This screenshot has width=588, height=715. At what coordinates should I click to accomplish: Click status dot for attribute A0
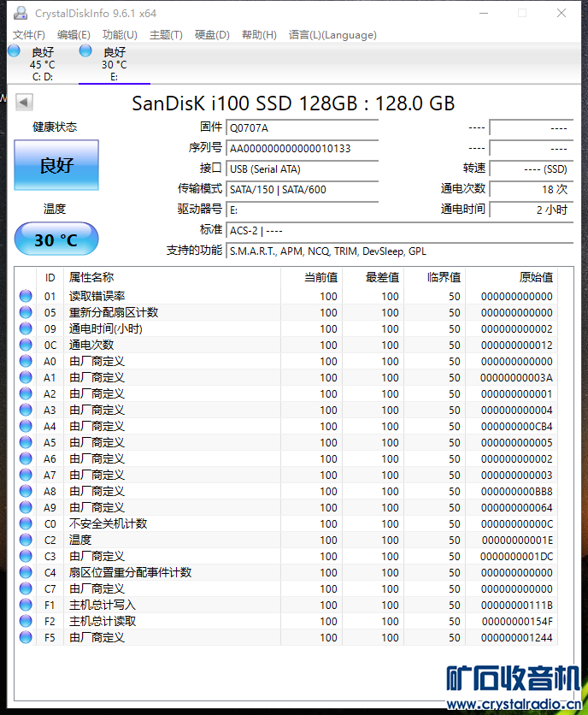[x=26, y=361]
